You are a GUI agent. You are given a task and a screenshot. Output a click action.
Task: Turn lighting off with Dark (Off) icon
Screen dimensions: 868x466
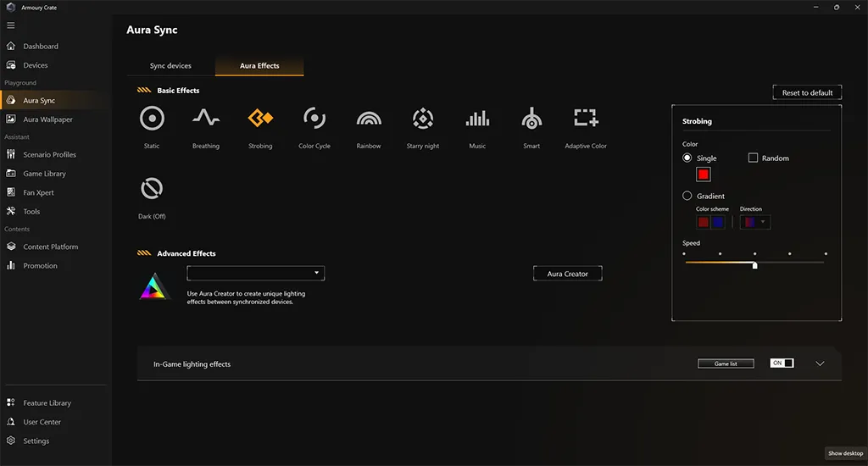point(152,189)
